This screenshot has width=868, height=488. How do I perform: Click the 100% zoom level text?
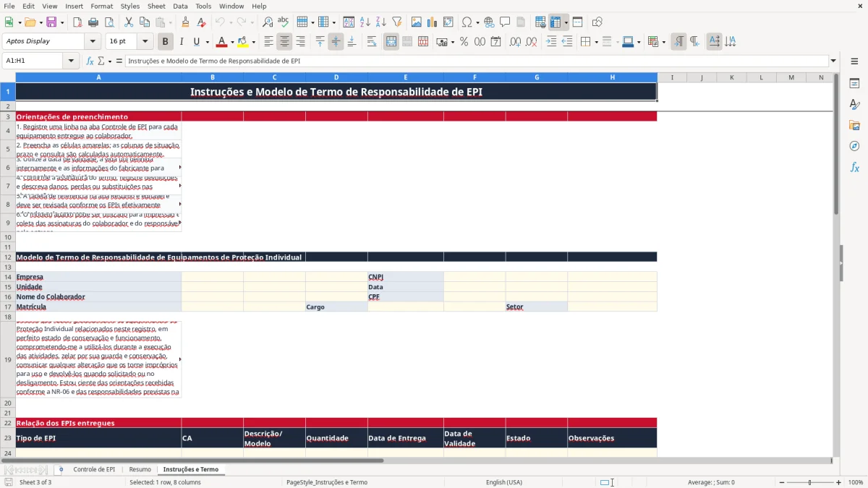pyautogui.click(x=856, y=482)
